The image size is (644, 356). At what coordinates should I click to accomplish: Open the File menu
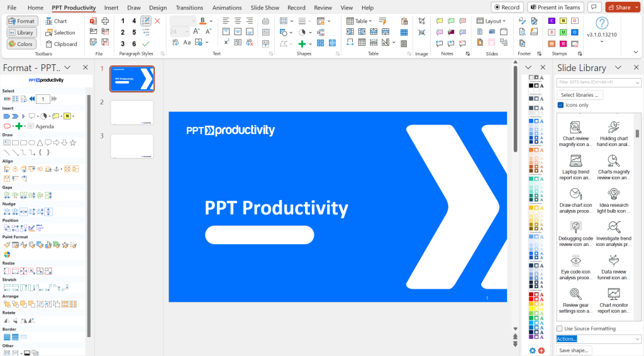tap(12, 8)
